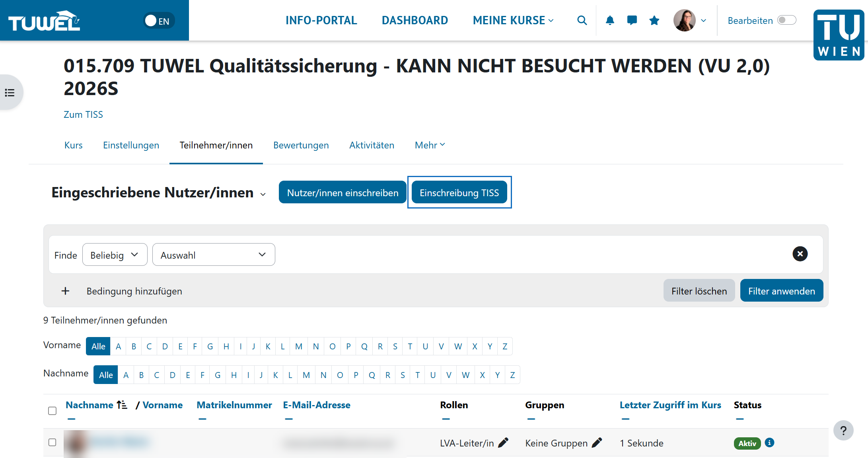Clear the filter condition with the X icon
868x458 pixels.
click(800, 254)
